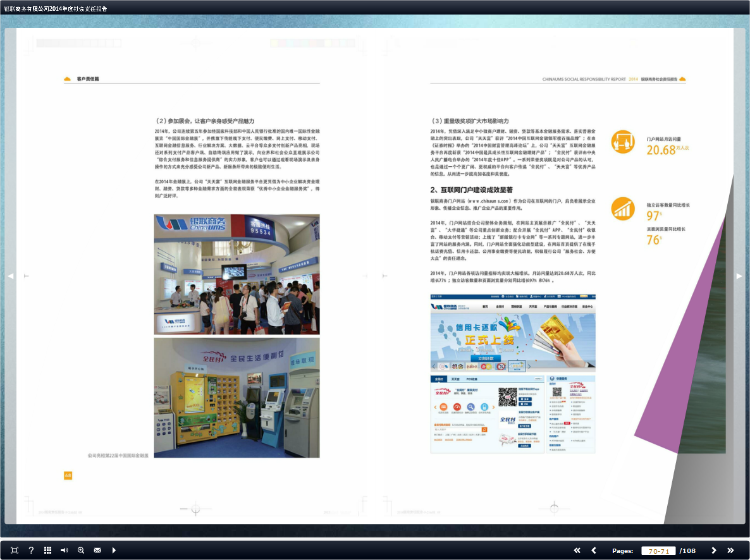
Task: Click the orange visitor stat icon near 20.68
Action: 624,142
